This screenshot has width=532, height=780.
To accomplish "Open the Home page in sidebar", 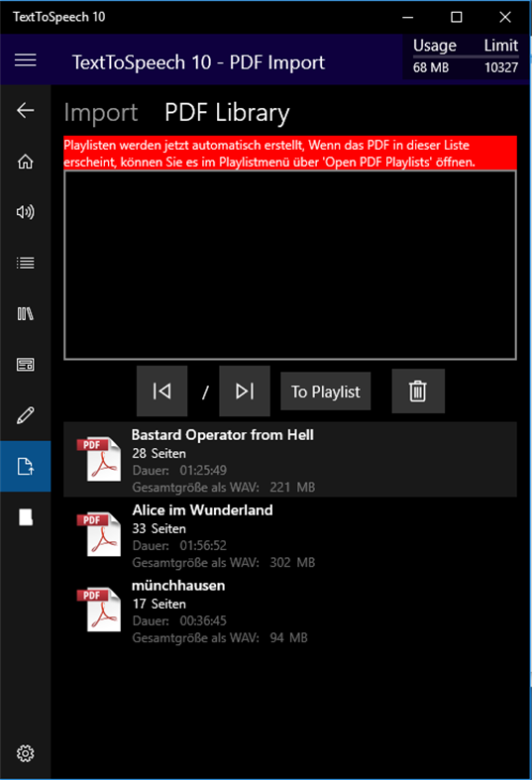I will click(26, 162).
